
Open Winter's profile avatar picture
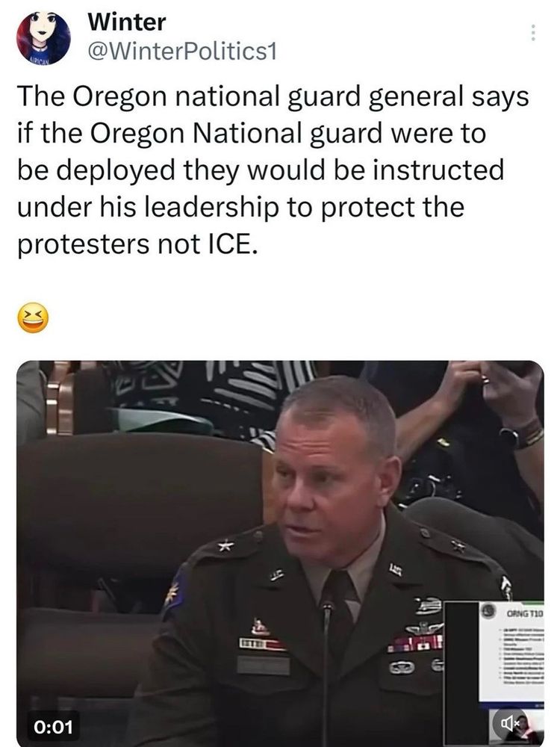pos(43,37)
